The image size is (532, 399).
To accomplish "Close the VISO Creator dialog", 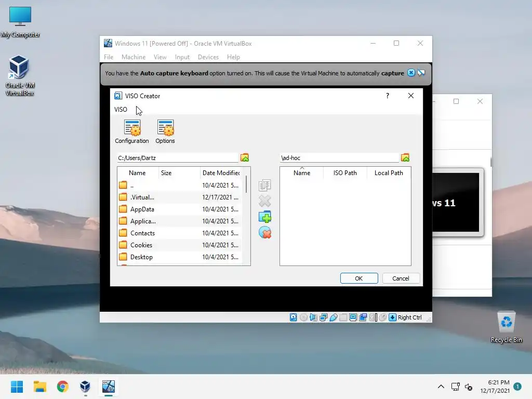I will [x=411, y=96].
